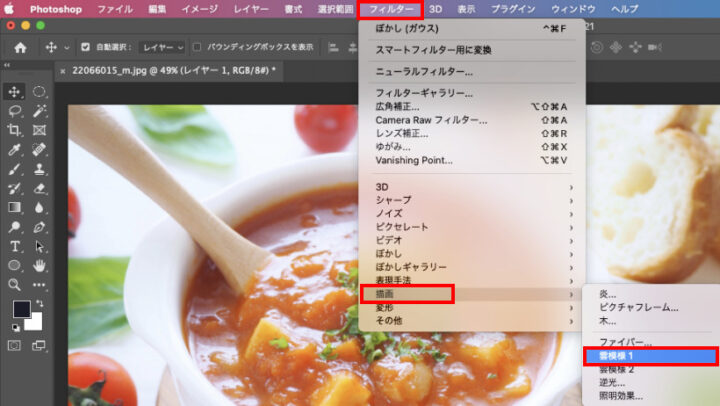The image size is (720, 406).
Task: Select the Gradient tool
Action: click(x=14, y=208)
